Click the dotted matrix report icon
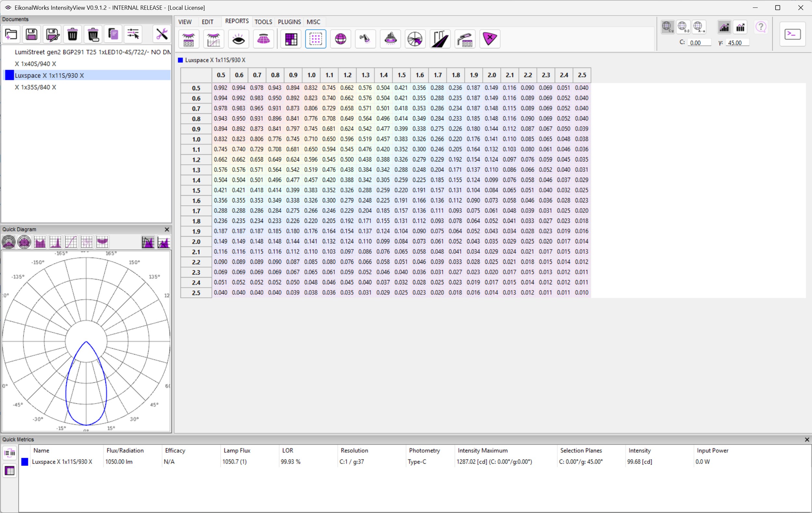The image size is (812, 513). pos(316,39)
